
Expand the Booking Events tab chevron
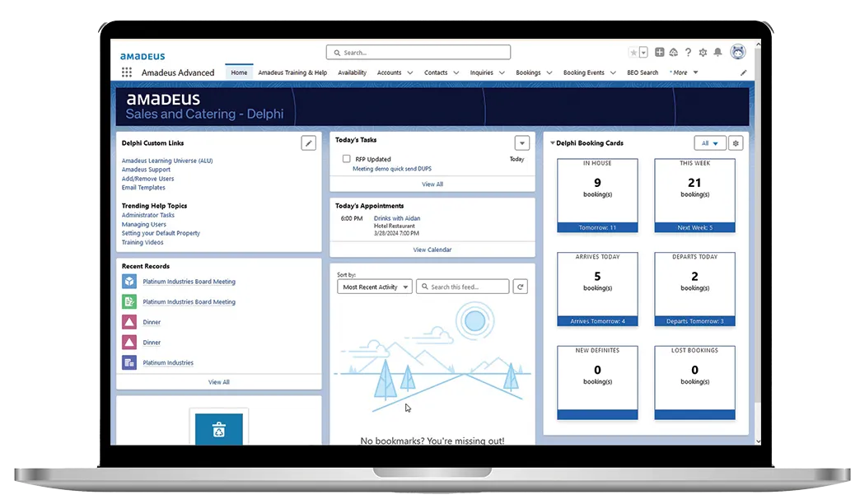tap(613, 72)
